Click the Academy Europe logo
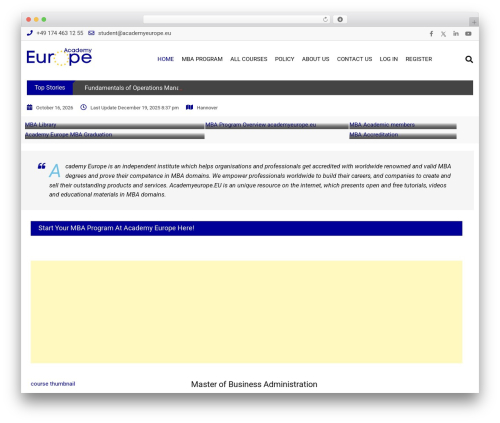The width and height of the screenshot is (500, 423). pos(59,57)
